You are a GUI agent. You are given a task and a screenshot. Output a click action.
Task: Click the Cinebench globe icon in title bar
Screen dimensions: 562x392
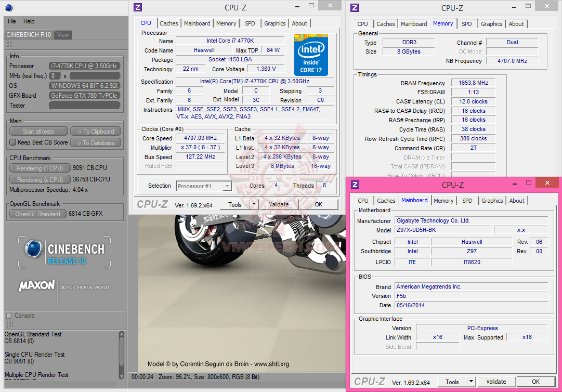pos(9,7)
